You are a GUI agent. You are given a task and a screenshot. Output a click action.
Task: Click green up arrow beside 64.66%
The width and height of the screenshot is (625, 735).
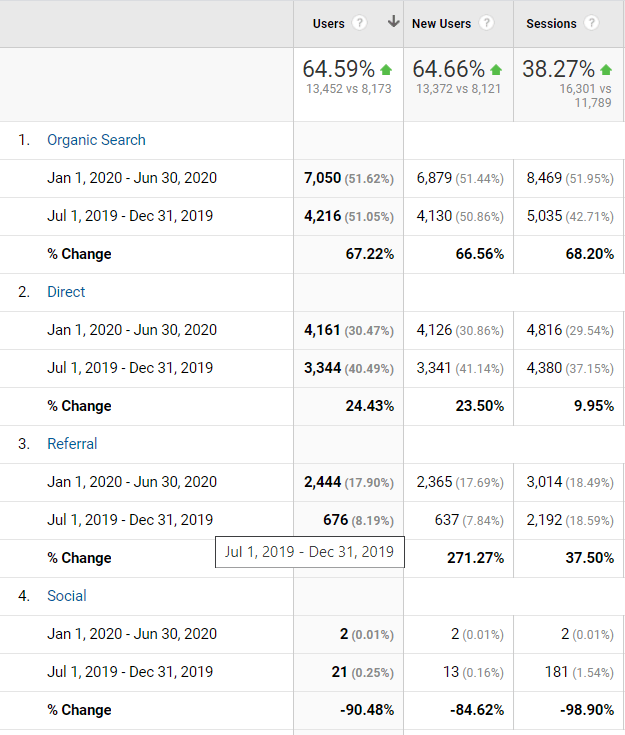point(496,70)
